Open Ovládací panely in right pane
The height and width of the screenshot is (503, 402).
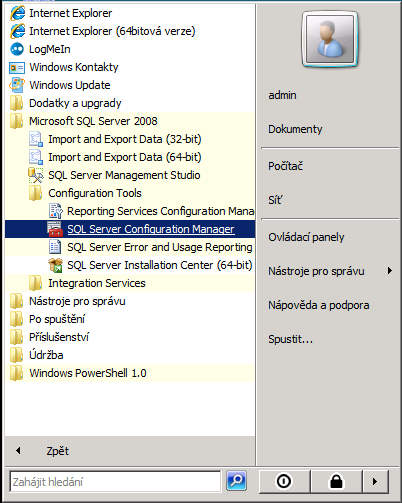[306, 237]
